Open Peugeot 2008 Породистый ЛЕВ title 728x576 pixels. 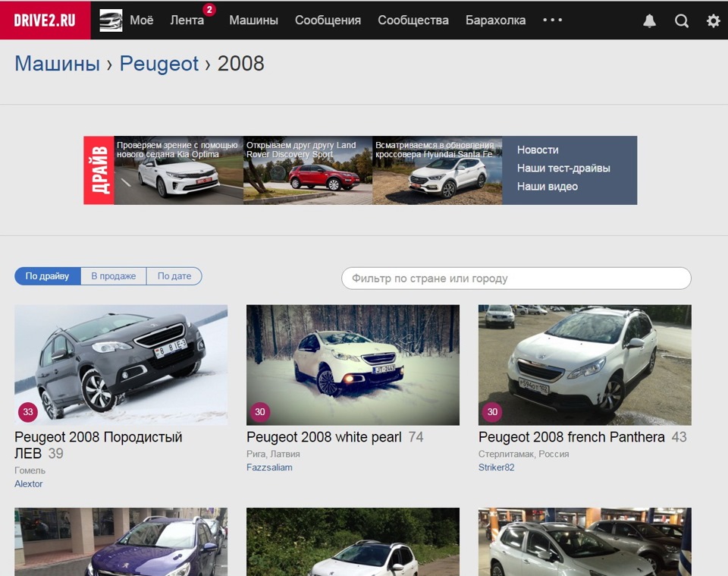tap(99, 445)
